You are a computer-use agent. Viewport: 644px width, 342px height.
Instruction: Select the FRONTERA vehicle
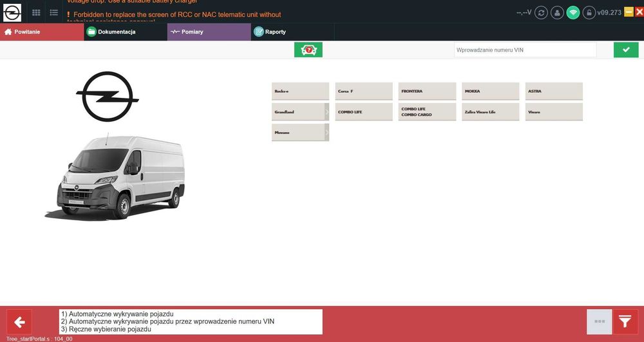(427, 91)
